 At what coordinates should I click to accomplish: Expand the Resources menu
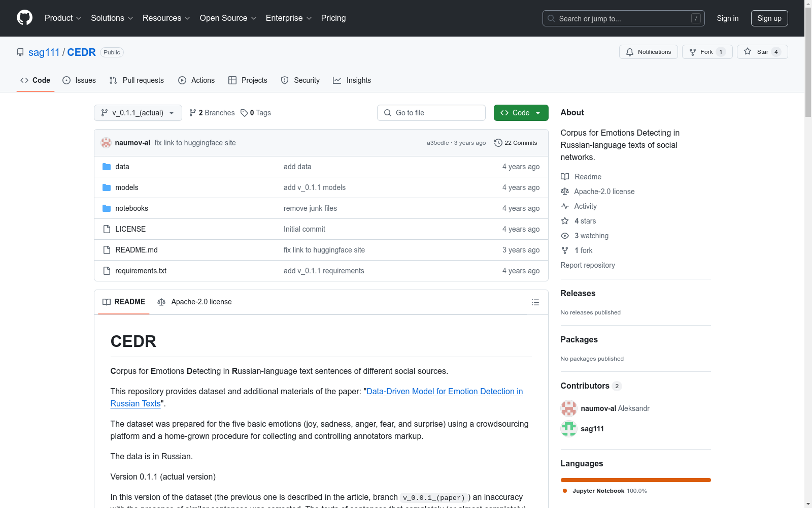(x=166, y=18)
